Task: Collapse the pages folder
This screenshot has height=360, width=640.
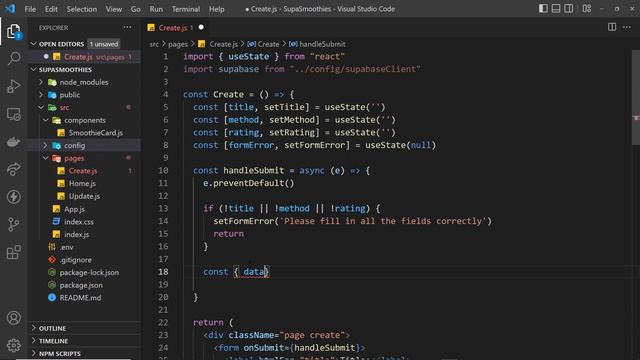Action: [74, 158]
